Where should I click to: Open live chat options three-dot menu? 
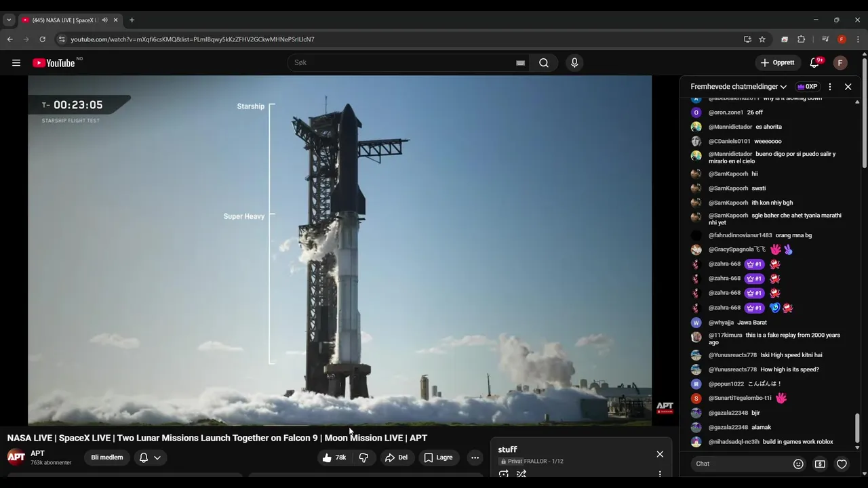[830, 87]
